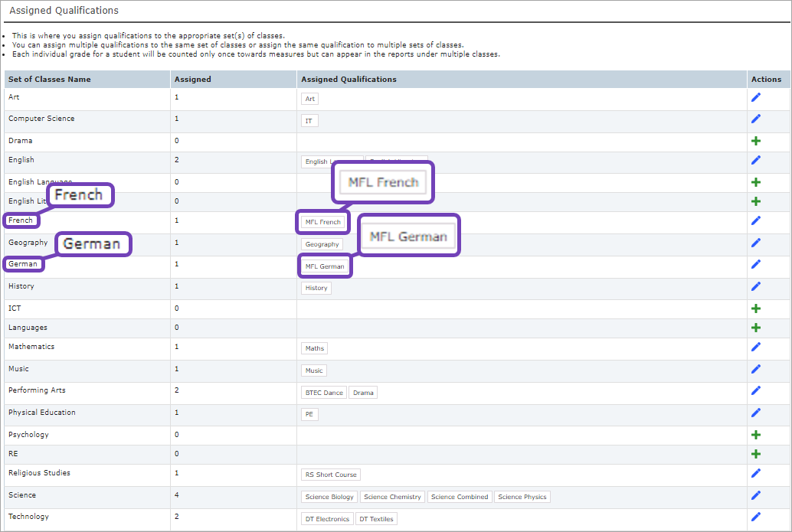
Task: Click the Science Combined qualification tag
Action: pos(460,497)
